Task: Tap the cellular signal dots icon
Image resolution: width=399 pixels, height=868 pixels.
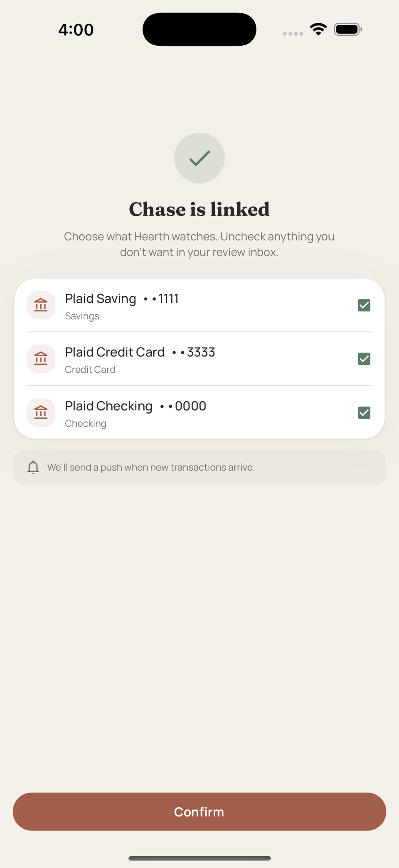Action: (293, 34)
